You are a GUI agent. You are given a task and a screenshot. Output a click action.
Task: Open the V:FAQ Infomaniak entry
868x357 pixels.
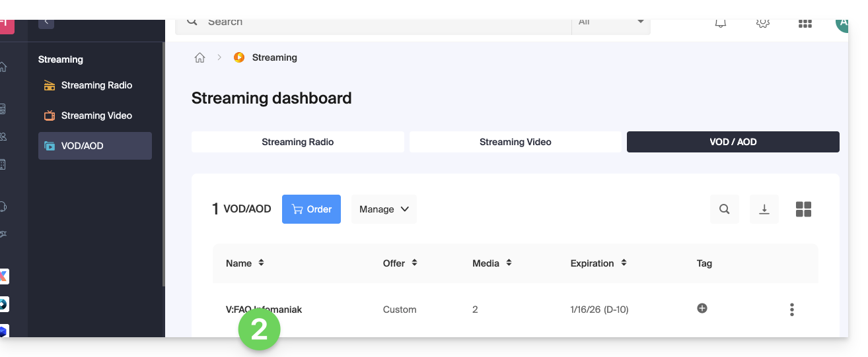click(x=264, y=309)
